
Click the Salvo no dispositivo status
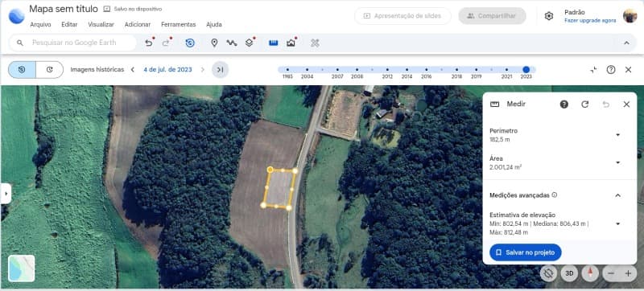[133, 9]
